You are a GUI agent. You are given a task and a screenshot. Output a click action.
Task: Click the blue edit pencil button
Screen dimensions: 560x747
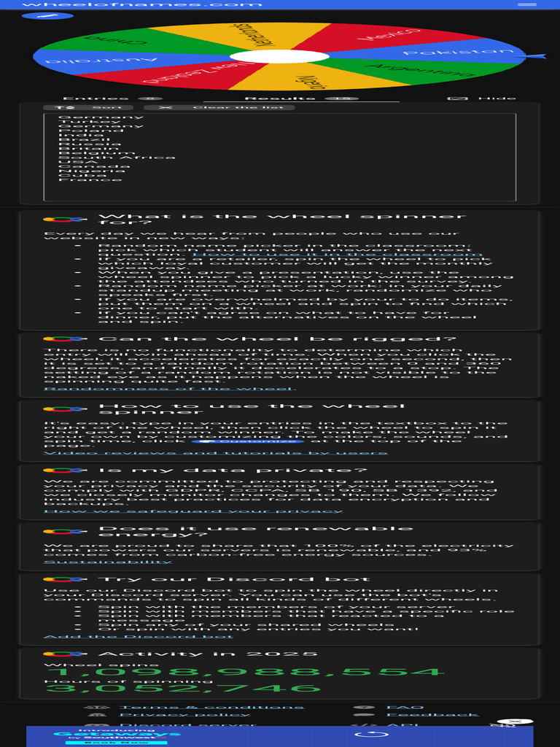tap(47, 16)
